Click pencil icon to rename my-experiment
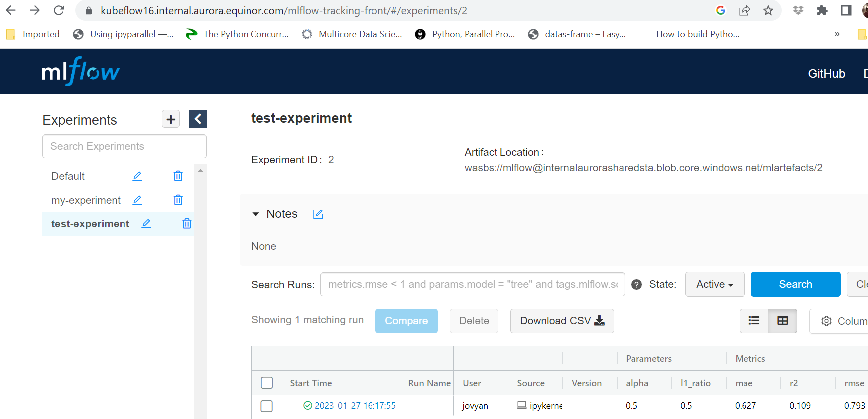 point(137,200)
